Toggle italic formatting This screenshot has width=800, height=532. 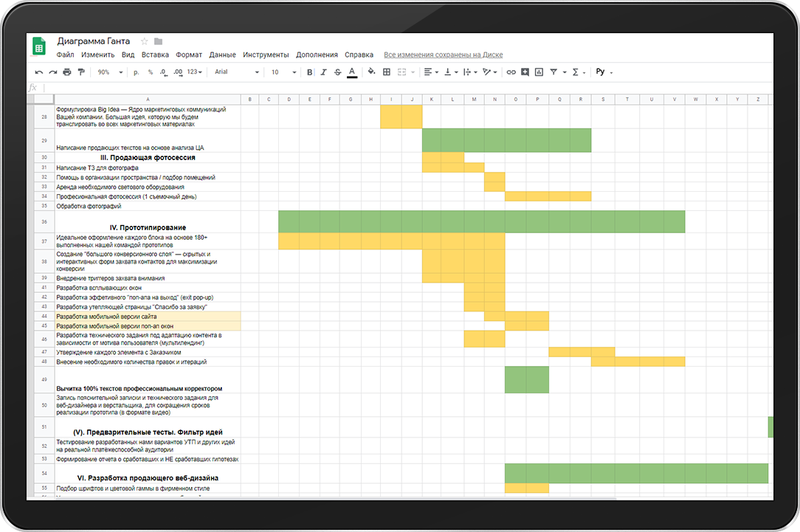click(x=323, y=72)
